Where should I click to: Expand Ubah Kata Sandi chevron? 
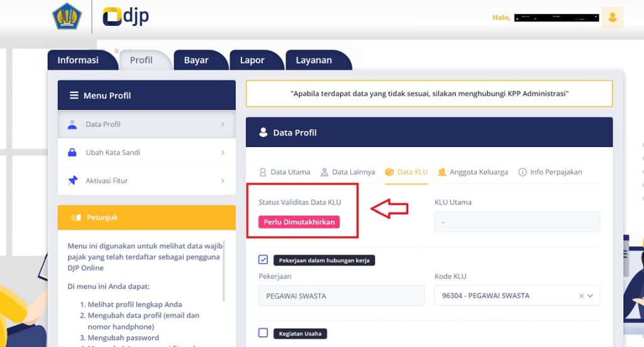pos(223,152)
